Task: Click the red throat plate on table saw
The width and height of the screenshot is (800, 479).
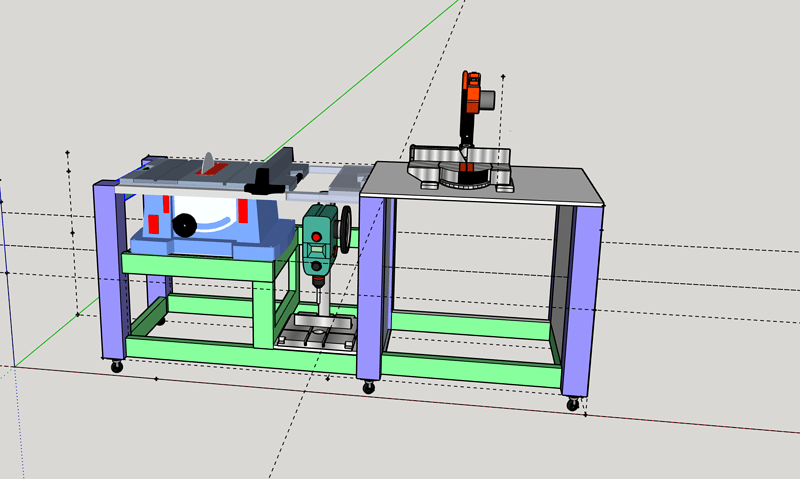Action: coord(213,169)
